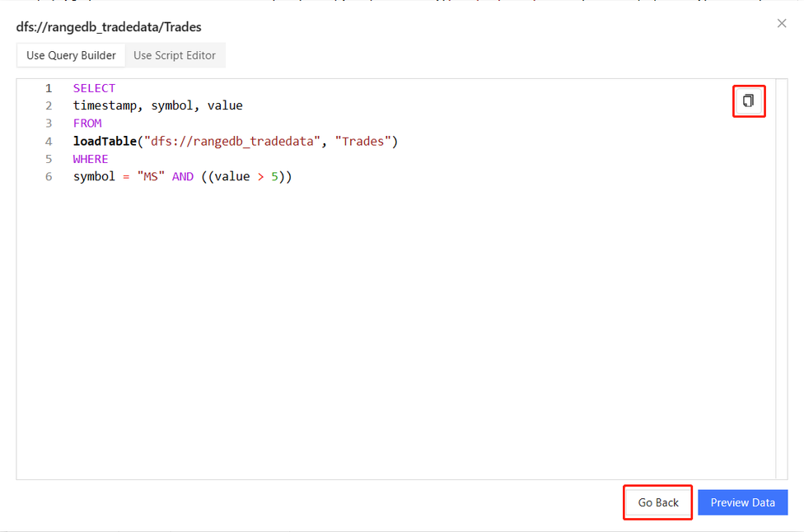Click the WHERE keyword on line 5
The height and width of the screenshot is (532, 804).
pos(91,159)
